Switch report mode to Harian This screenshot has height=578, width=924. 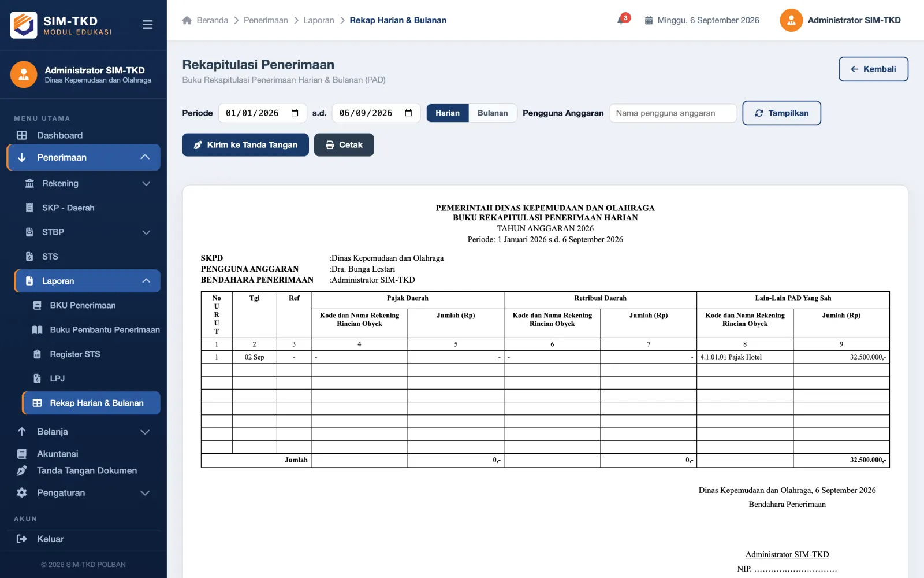pyautogui.click(x=448, y=113)
